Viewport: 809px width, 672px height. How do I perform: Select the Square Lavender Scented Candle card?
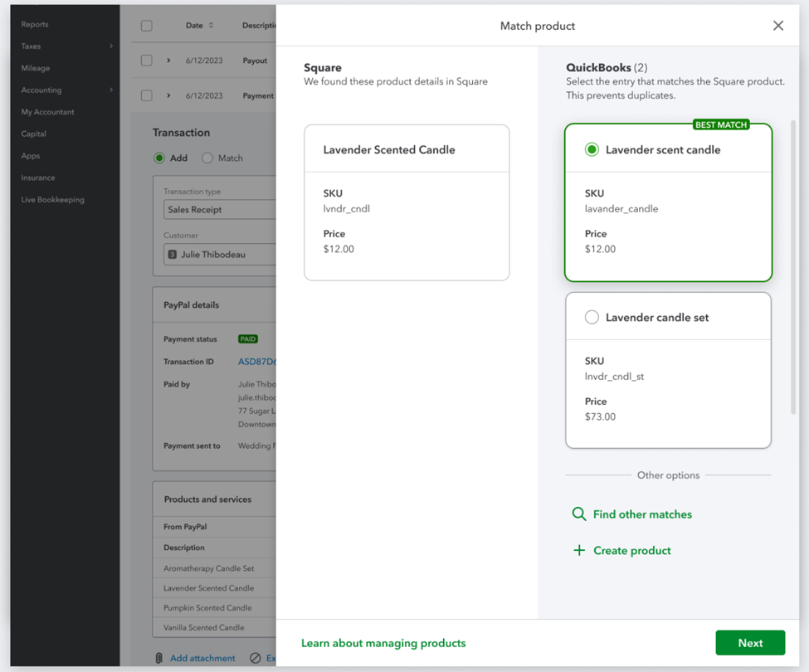pos(407,202)
